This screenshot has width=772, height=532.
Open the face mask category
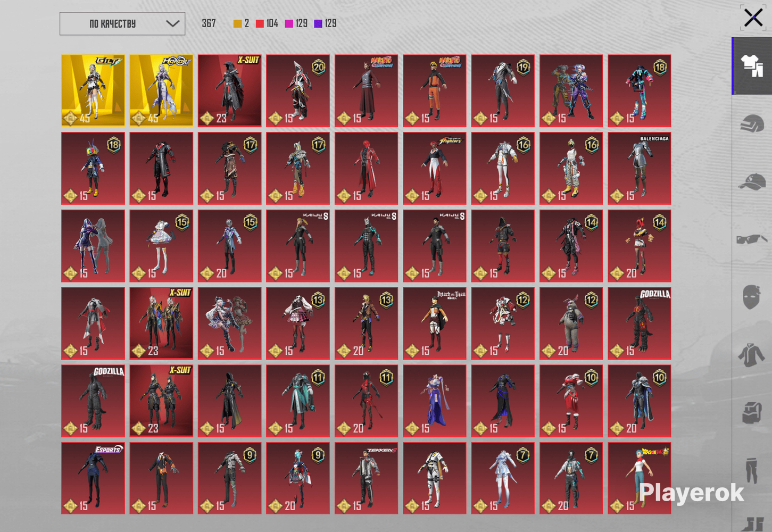tap(751, 297)
